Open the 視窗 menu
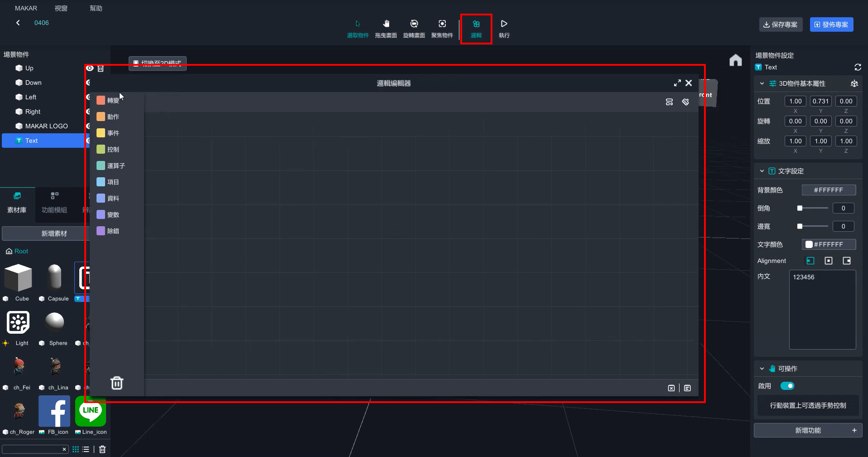 (61, 8)
